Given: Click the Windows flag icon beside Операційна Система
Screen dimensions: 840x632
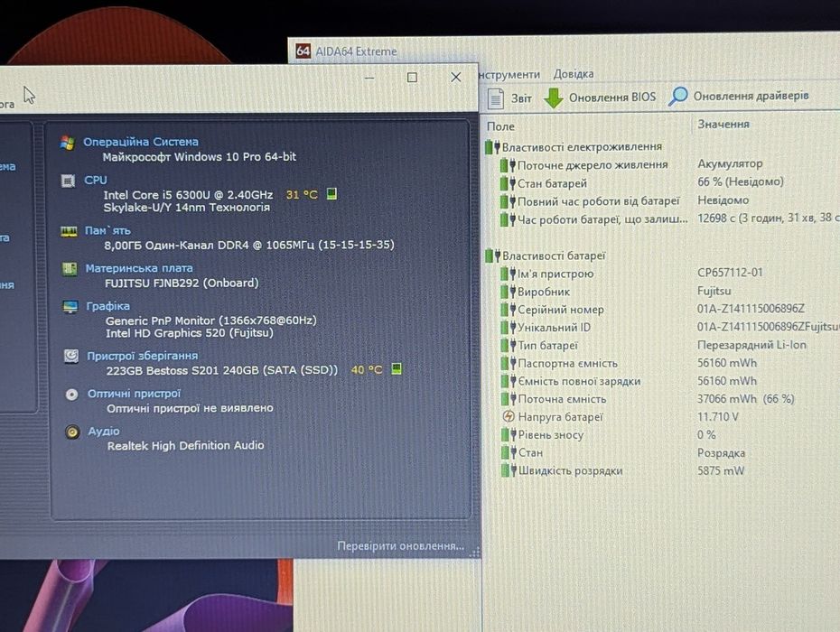Looking at the screenshot, I should 68,143.
